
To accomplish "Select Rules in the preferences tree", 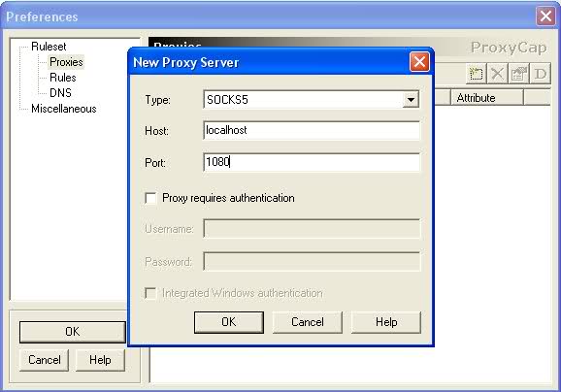I will (63, 78).
